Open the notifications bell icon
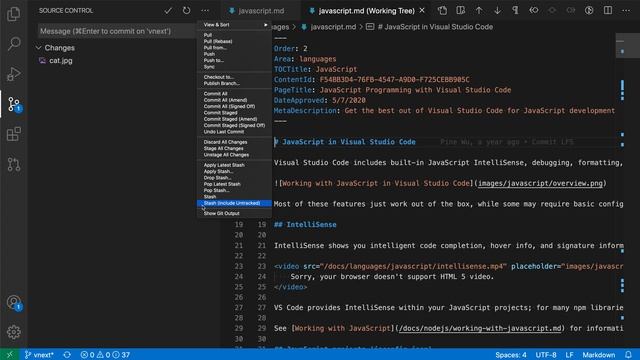 pos(628,355)
